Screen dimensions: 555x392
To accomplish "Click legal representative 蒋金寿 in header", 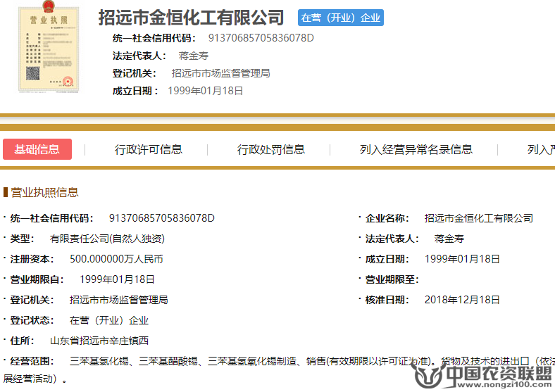I will click(x=193, y=56).
